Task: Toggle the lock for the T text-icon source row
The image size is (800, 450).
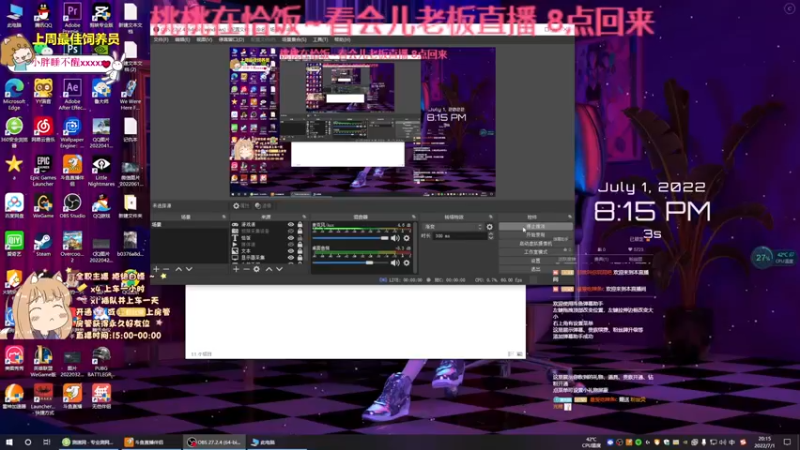Action: 300,238
